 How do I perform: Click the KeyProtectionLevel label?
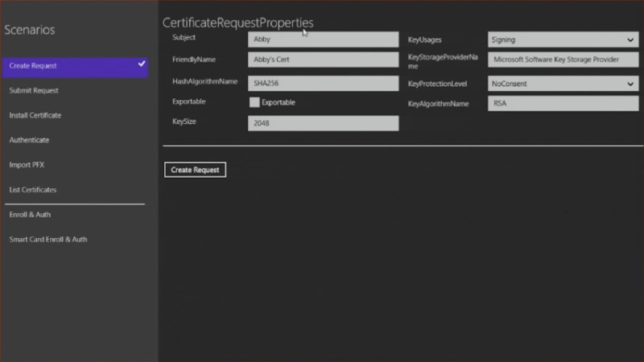tap(437, 84)
